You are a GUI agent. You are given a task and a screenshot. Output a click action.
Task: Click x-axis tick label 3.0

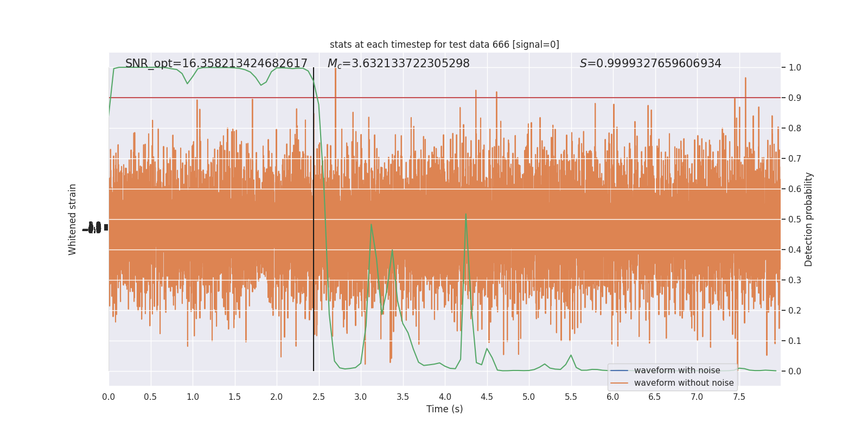click(361, 397)
